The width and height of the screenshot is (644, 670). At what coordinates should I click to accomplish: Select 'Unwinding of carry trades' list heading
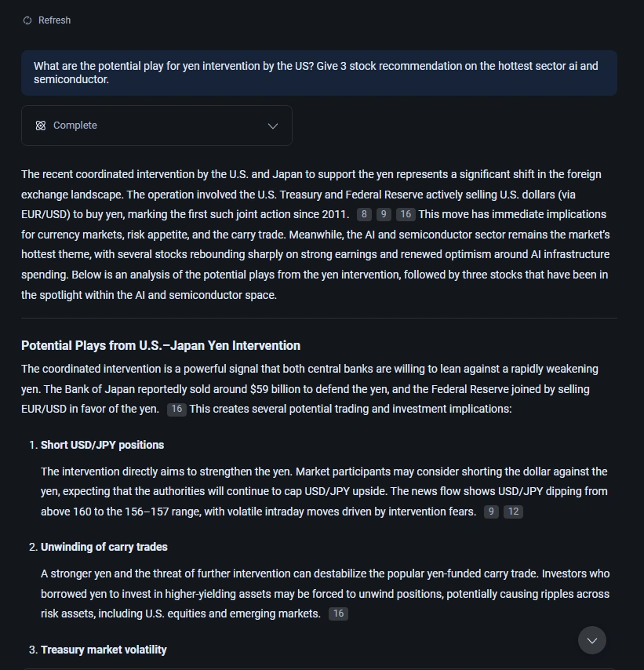pos(104,548)
